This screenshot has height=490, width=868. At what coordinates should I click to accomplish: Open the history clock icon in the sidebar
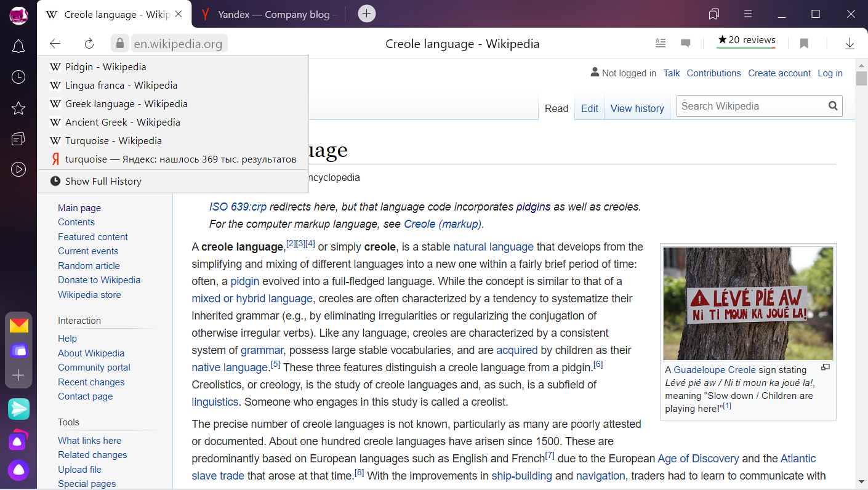coord(18,77)
